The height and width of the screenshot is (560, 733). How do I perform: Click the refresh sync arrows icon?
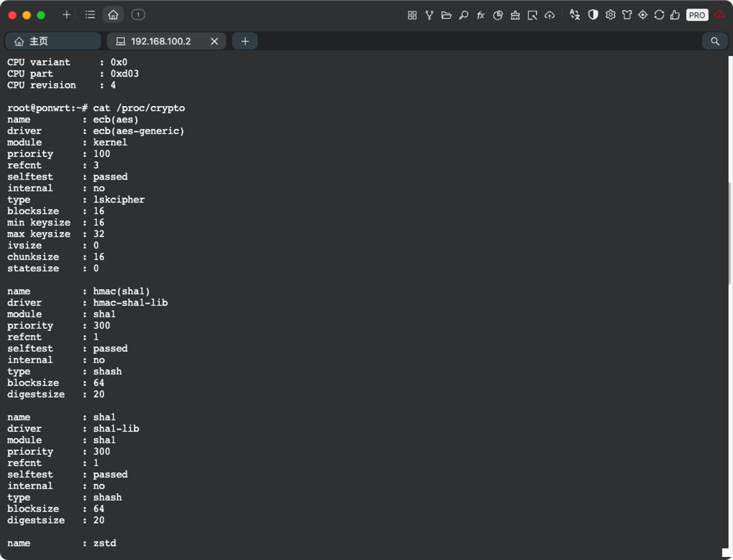click(659, 15)
